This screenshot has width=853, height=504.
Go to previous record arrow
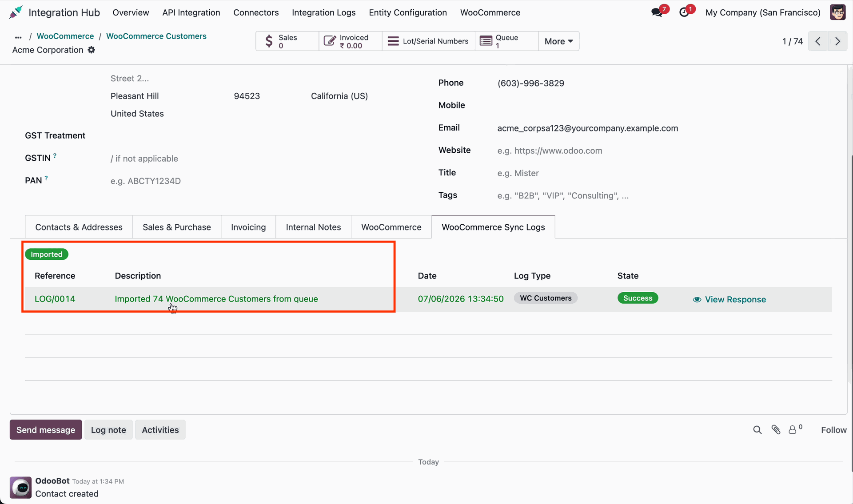click(817, 41)
